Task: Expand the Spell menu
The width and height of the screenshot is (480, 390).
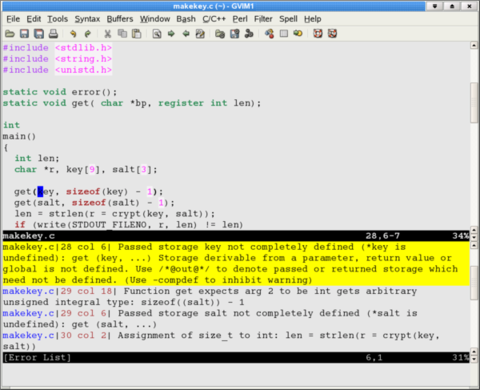Action: [x=288, y=19]
